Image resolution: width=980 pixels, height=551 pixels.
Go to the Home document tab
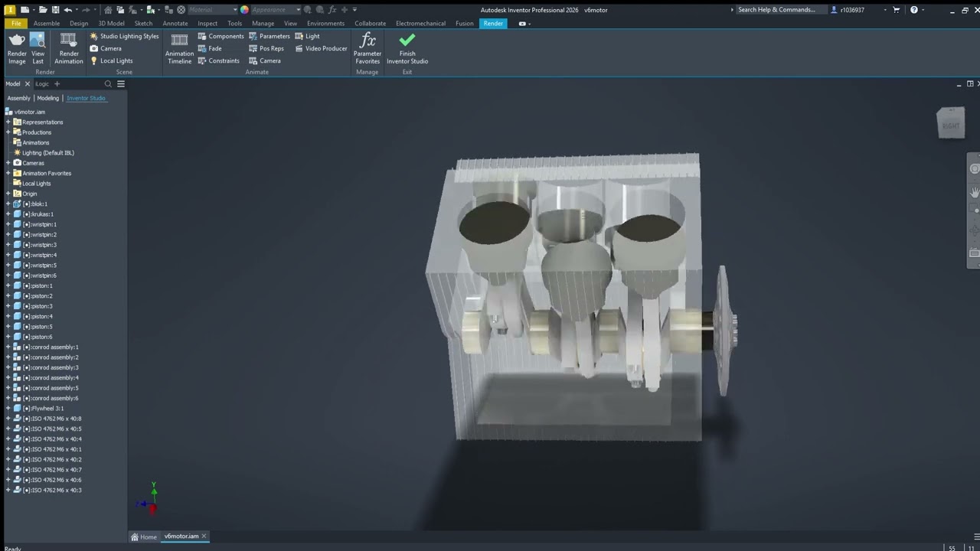(x=144, y=536)
